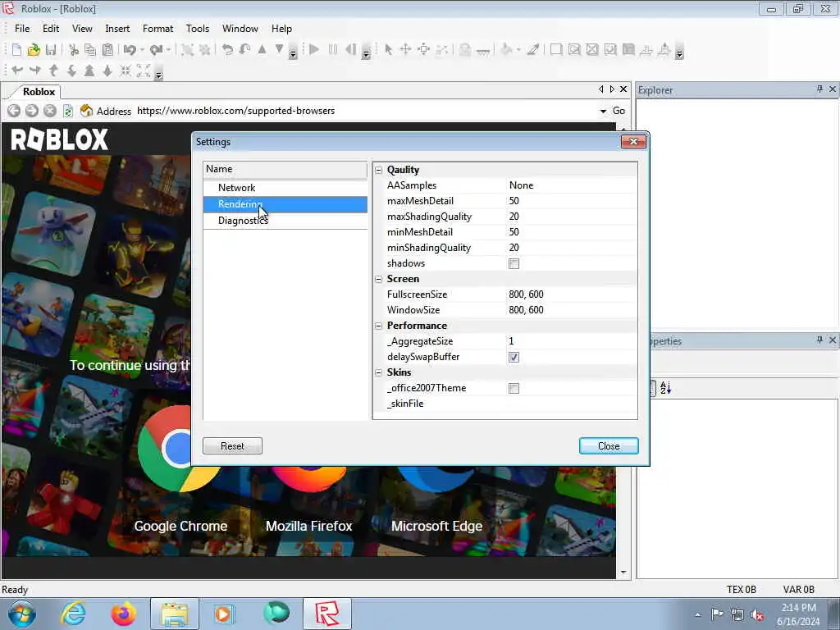Viewport: 840px width, 630px height.
Task: Click the Reset button in Settings
Action: pyautogui.click(x=232, y=445)
